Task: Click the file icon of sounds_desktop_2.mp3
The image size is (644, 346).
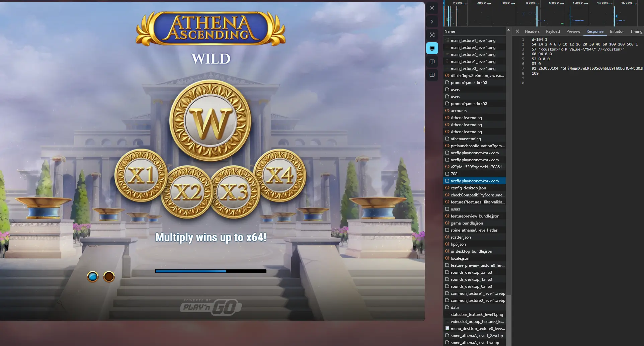Action: pos(447,272)
